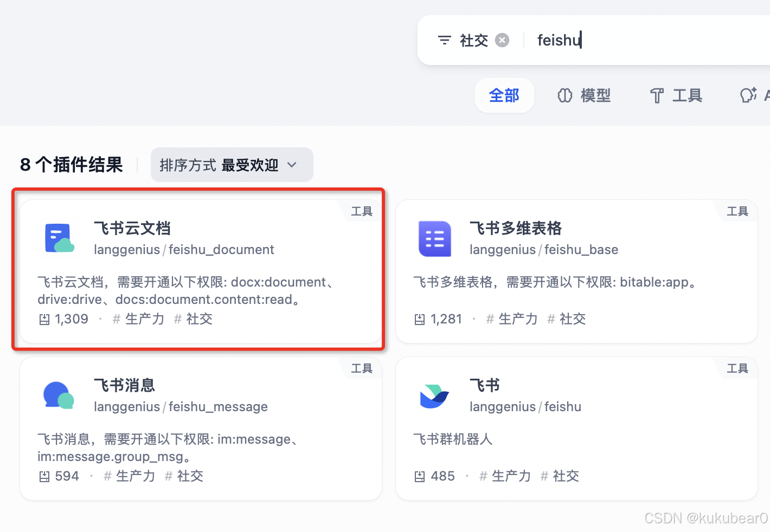Click langgenius/feishu_document path text

(184, 250)
